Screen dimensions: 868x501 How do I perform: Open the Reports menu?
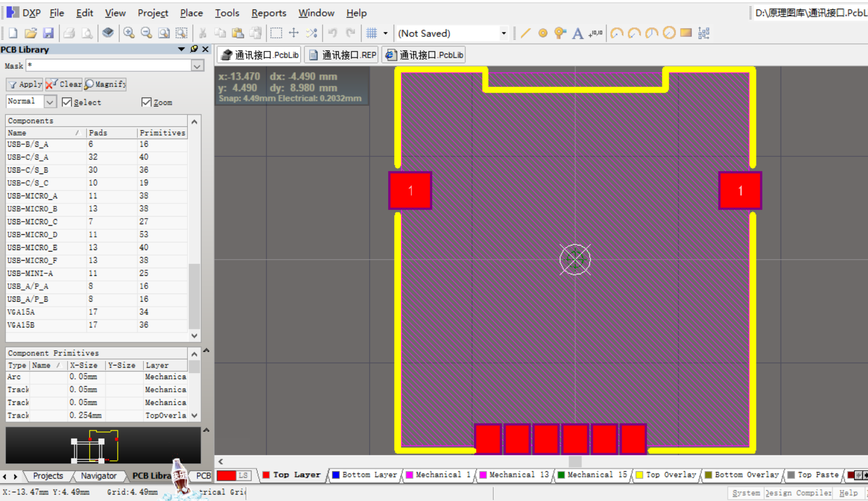(x=269, y=13)
